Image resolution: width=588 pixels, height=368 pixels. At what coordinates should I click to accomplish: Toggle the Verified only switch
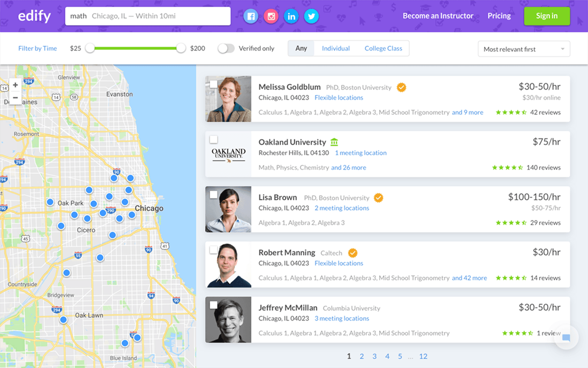[226, 48]
